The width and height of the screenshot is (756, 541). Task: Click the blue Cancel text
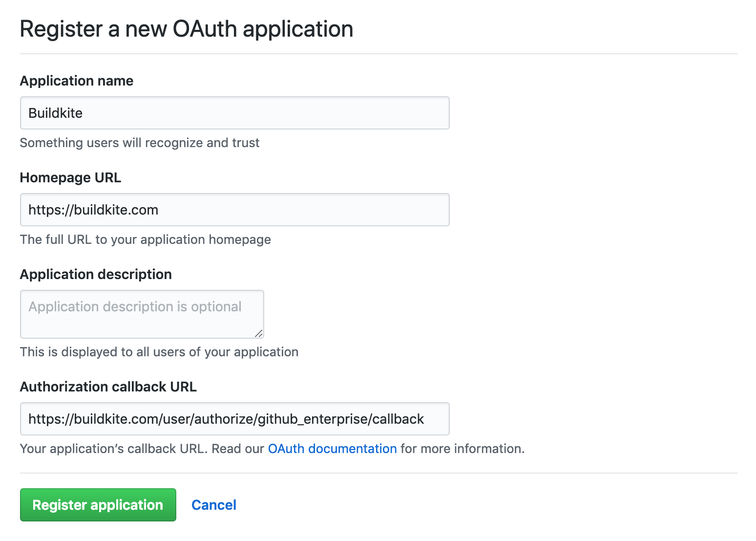click(x=213, y=504)
